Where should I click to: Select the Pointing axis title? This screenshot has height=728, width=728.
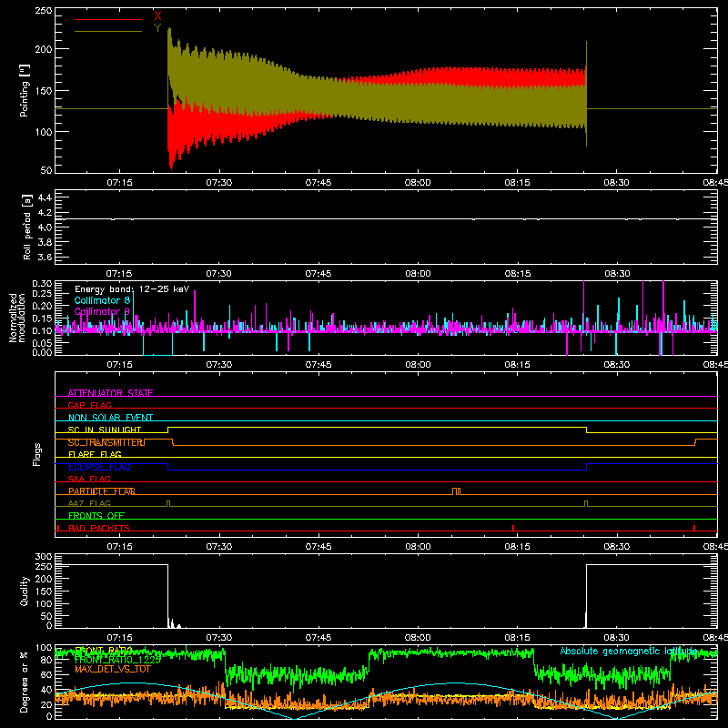coord(25,91)
